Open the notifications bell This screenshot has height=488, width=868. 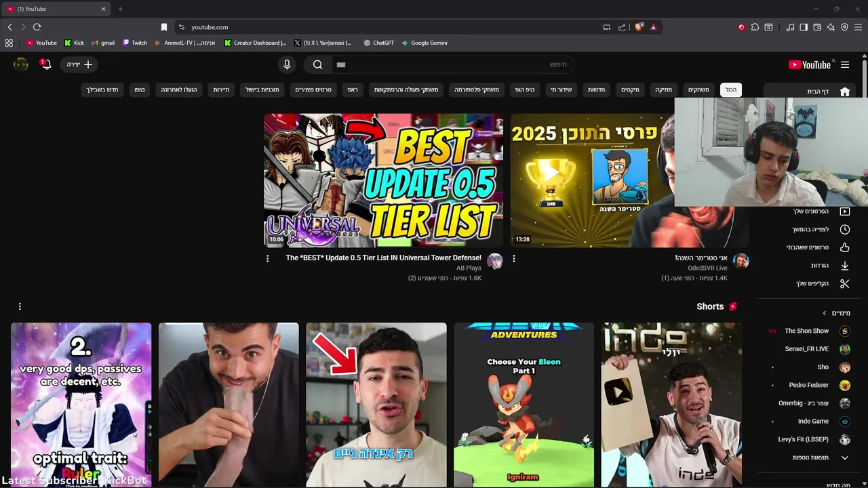[45, 64]
